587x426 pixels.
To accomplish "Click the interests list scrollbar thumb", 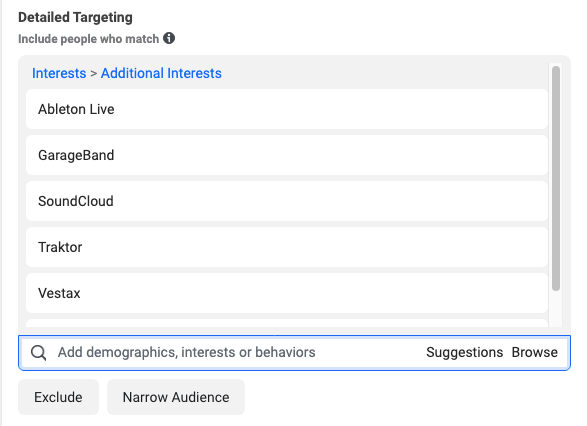I will click(x=556, y=178).
